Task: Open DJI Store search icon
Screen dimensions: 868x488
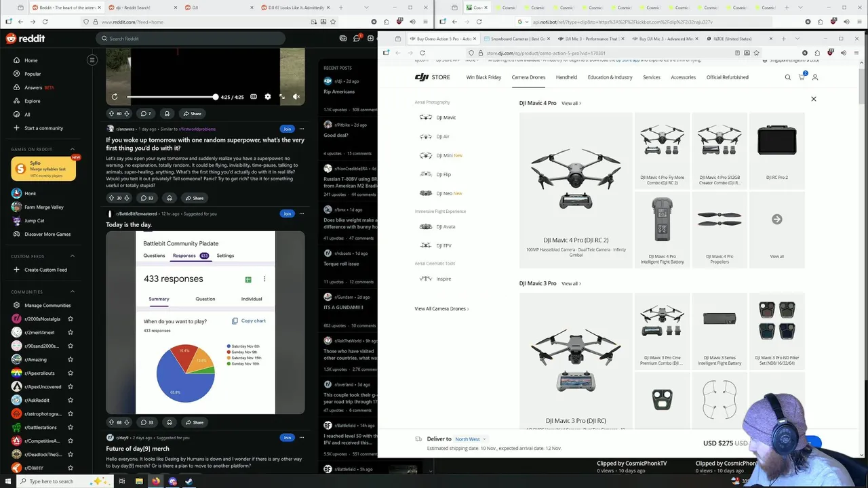Action: [788, 77]
